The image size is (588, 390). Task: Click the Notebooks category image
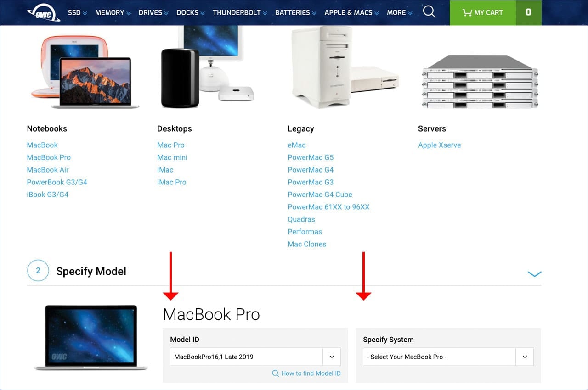click(x=83, y=72)
